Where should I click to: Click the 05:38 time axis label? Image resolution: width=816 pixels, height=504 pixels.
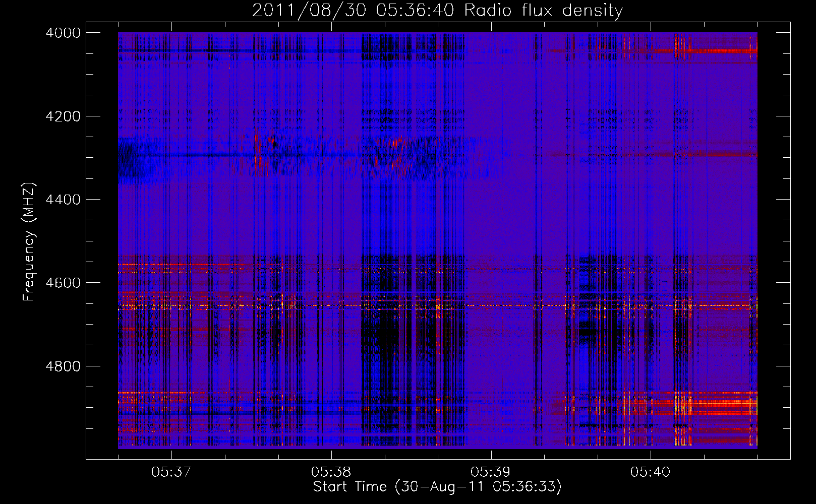tap(331, 472)
